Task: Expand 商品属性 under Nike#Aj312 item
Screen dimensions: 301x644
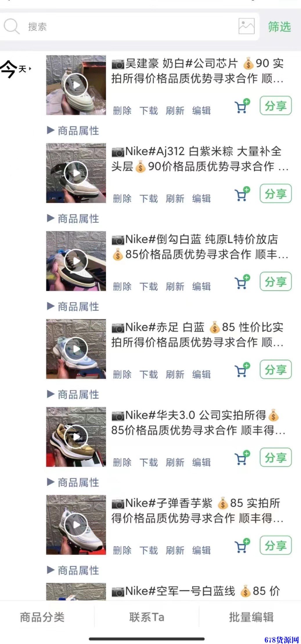Action: (x=73, y=219)
